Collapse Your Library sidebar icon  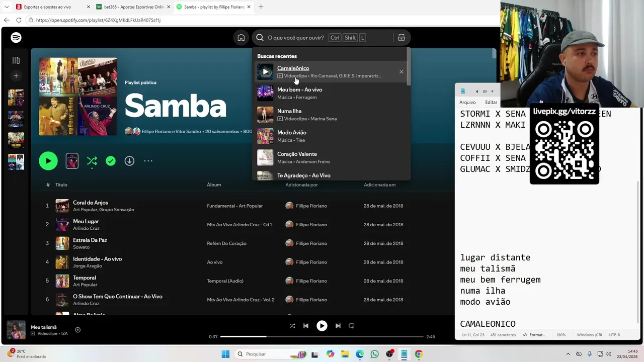coord(16,60)
